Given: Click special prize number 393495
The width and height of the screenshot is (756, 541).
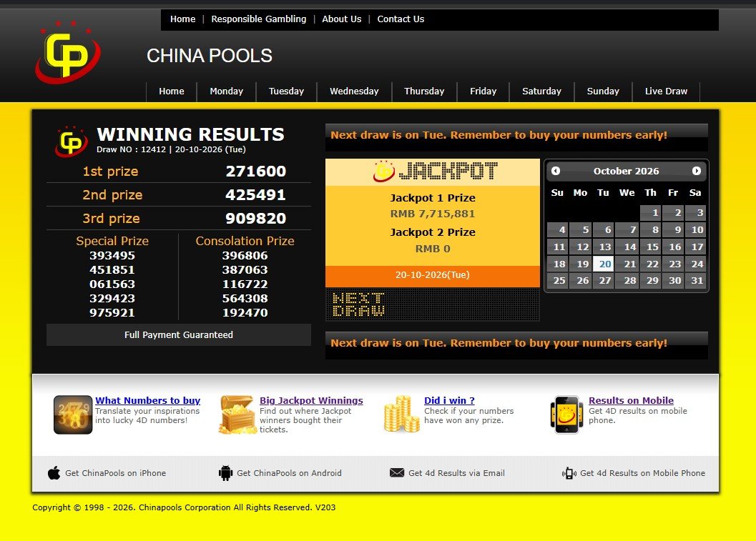Looking at the screenshot, I should pyautogui.click(x=112, y=256).
